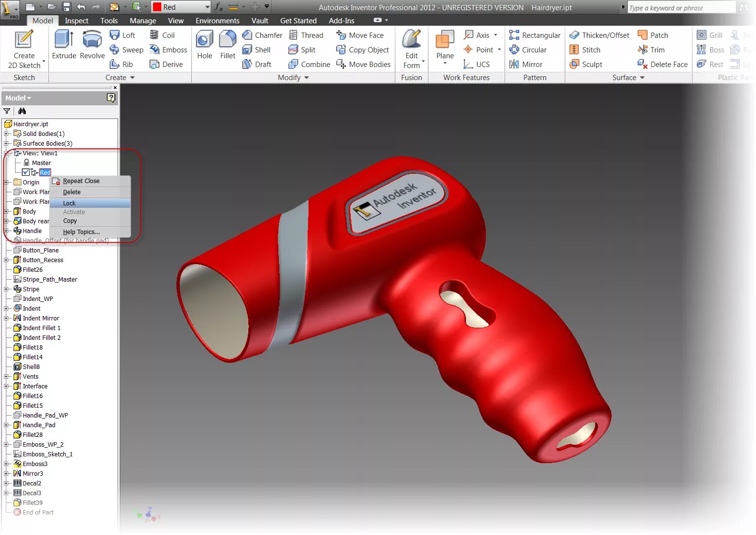756x535 pixels.
Task: Click the Rib feature tool
Action: click(121, 64)
